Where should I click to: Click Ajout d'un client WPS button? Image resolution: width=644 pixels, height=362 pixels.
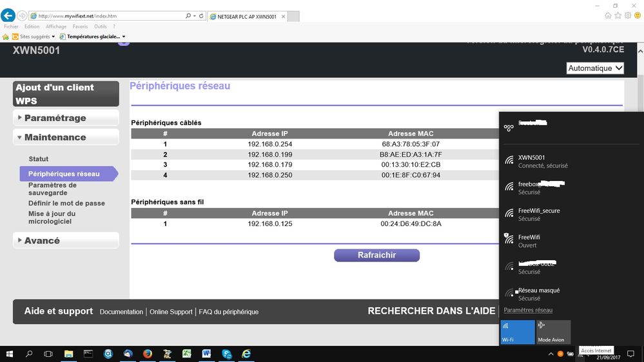tap(66, 94)
